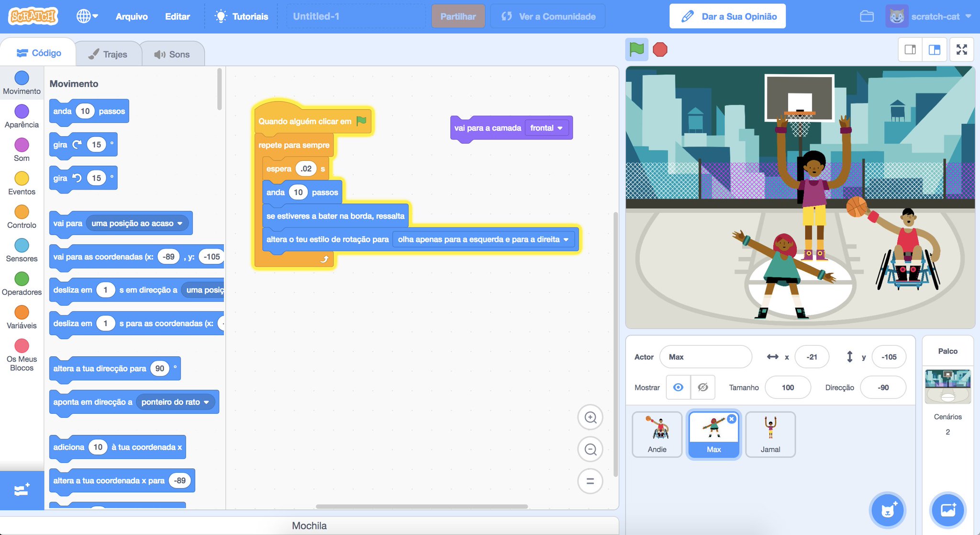The height and width of the screenshot is (535, 980).
Task: Zoom out the code workspace
Action: point(590,449)
